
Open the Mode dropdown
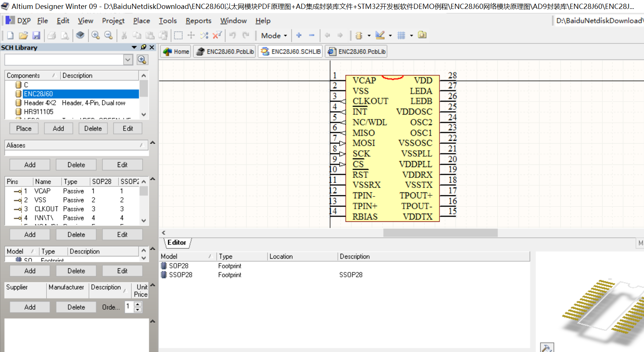(x=274, y=36)
